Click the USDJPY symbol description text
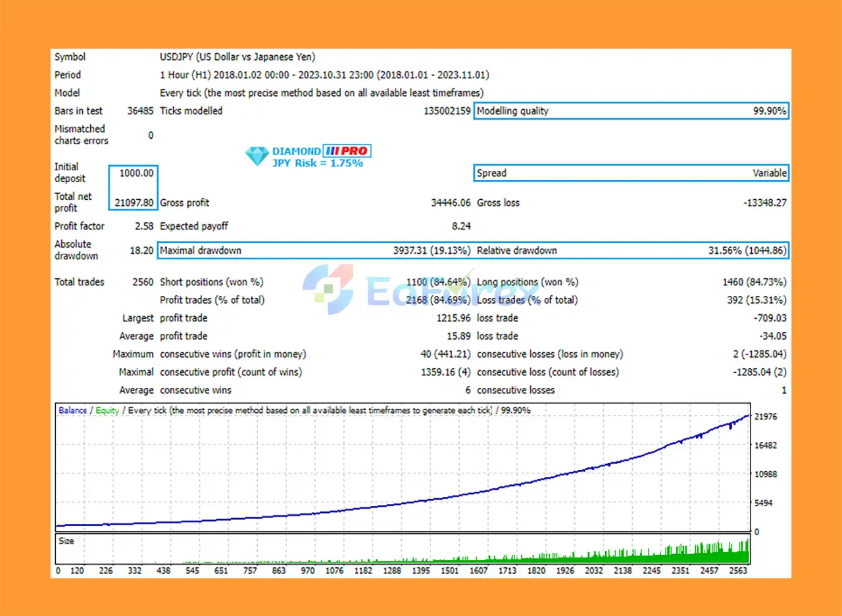The width and height of the screenshot is (842, 616). coord(237,57)
